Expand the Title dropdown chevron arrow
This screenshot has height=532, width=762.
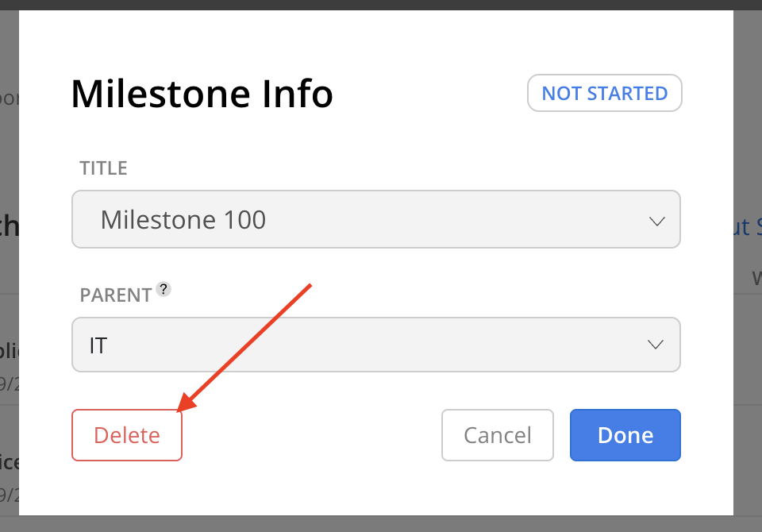coord(657,222)
